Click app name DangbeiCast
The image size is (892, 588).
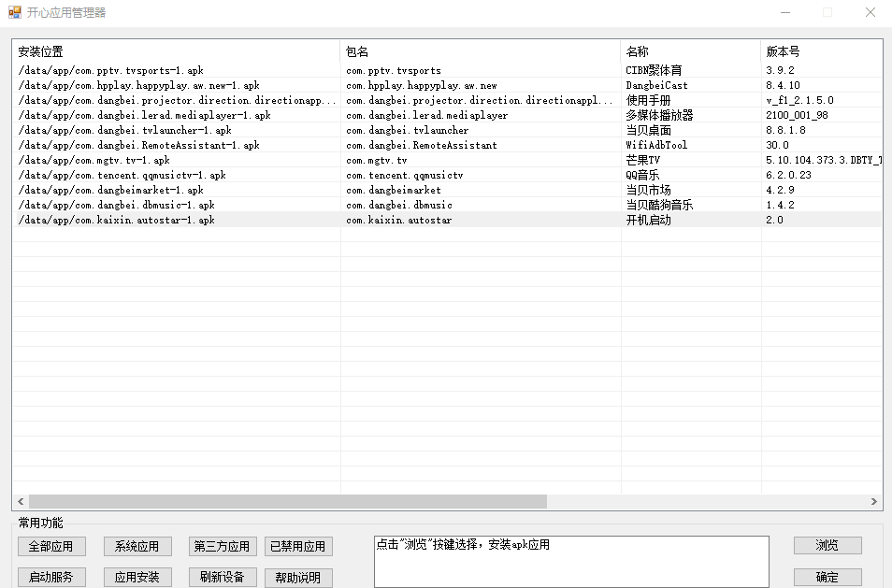pyautogui.click(x=657, y=85)
